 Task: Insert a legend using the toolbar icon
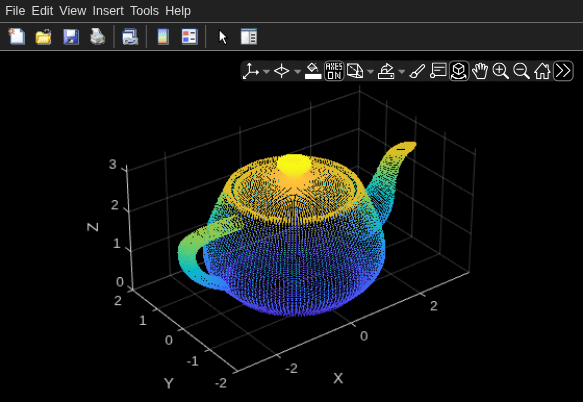tap(190, 36)
